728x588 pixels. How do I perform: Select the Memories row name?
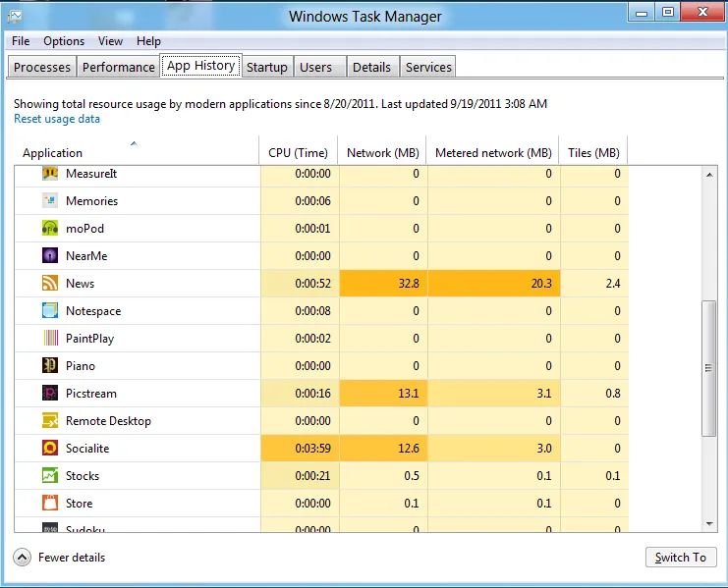91,201
